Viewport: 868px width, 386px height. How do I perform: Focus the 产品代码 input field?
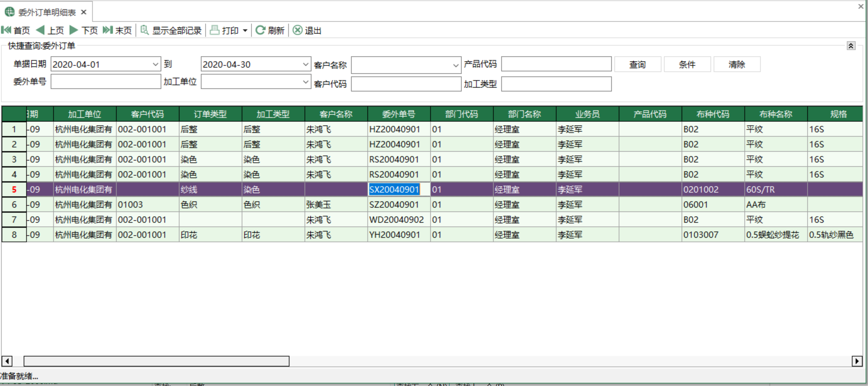[x=556, y=64]
